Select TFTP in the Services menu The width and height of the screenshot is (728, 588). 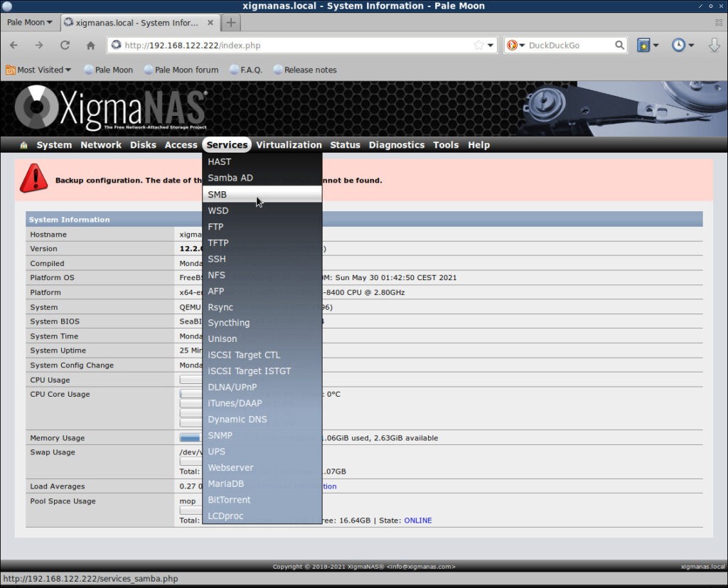tap(262, 243)
